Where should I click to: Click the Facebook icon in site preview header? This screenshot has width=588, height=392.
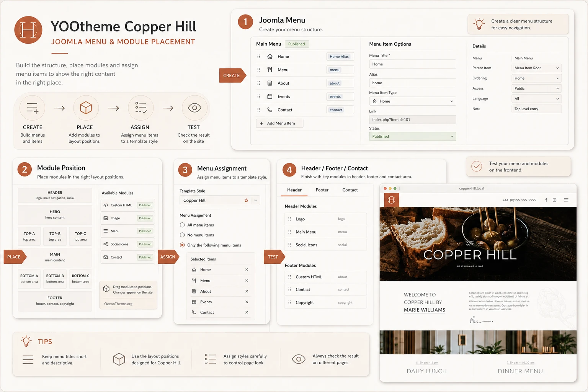point(546,200)
